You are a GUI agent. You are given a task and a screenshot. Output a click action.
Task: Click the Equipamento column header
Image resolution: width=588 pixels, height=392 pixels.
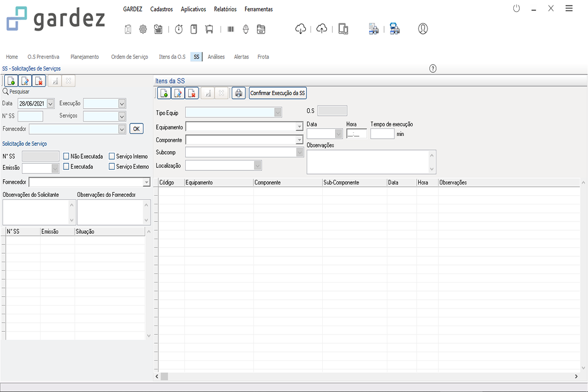pos(219,183)
